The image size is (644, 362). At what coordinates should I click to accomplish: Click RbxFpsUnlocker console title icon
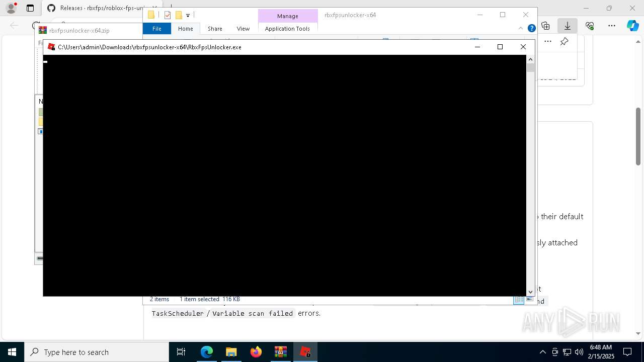click(x=51, y=47)
